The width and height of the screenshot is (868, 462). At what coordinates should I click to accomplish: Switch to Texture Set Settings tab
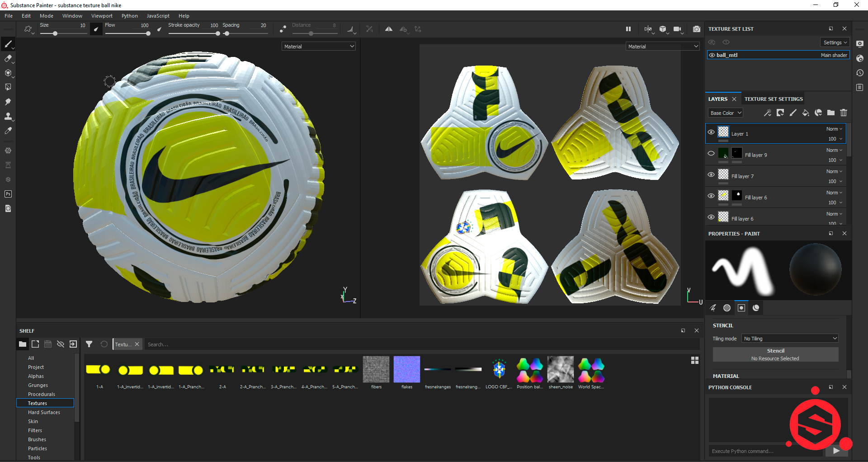point(774,99)
